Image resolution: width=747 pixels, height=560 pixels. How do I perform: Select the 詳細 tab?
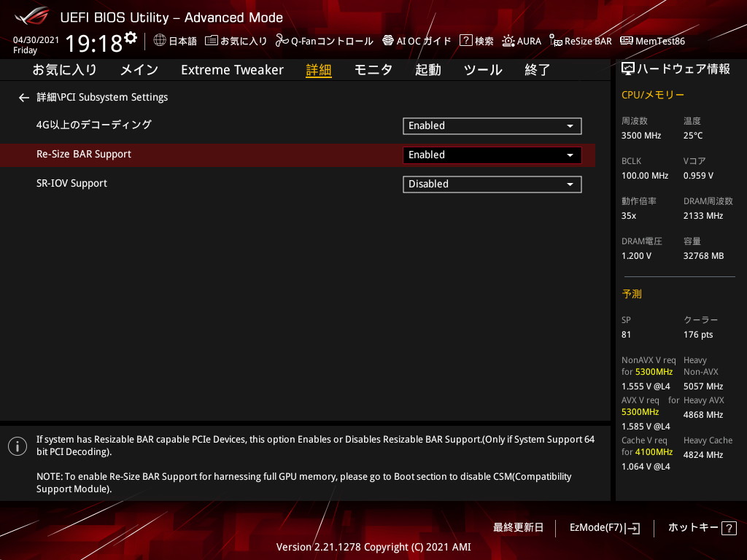pyautogui.click(x=319, y=70)
